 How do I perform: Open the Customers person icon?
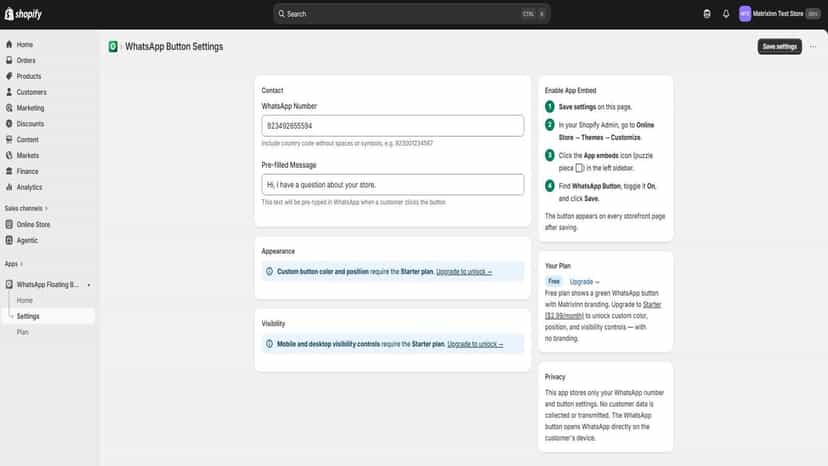tap(9, 92)
